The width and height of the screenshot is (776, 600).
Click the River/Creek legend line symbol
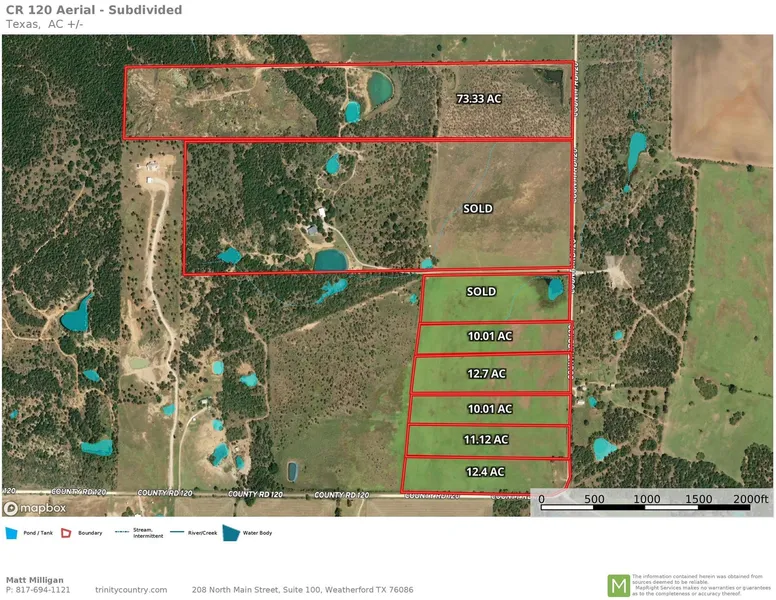pyautogui.click(x=177, y=532)
